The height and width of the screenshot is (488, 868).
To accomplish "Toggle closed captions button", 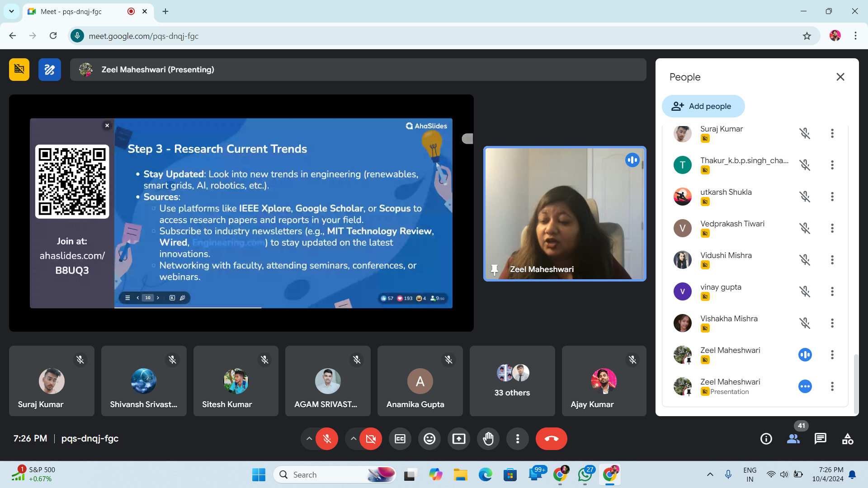I will click(x=400, y=439).
